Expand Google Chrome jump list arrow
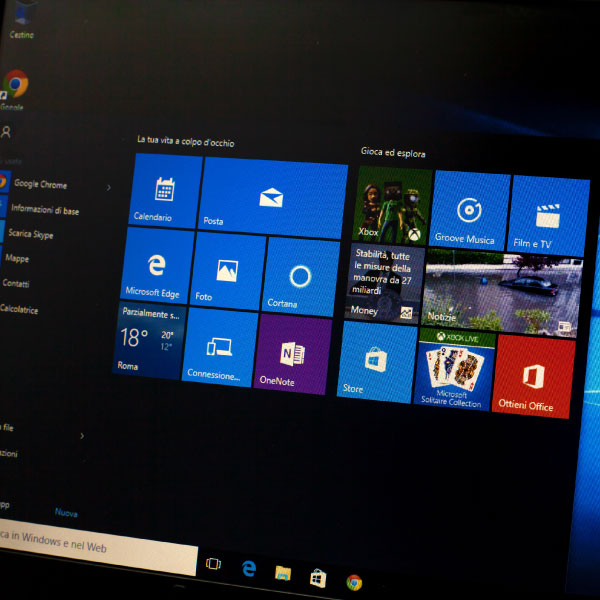 pos(109,188)
